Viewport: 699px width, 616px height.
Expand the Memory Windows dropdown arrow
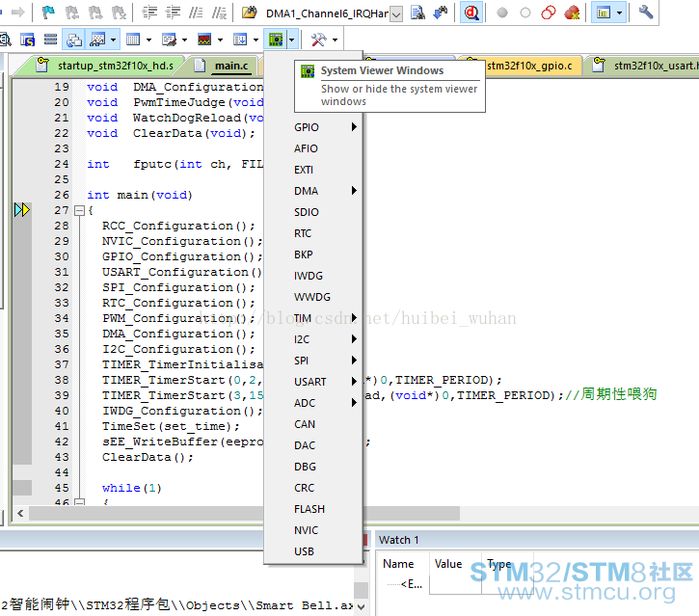tap(148, 40)
